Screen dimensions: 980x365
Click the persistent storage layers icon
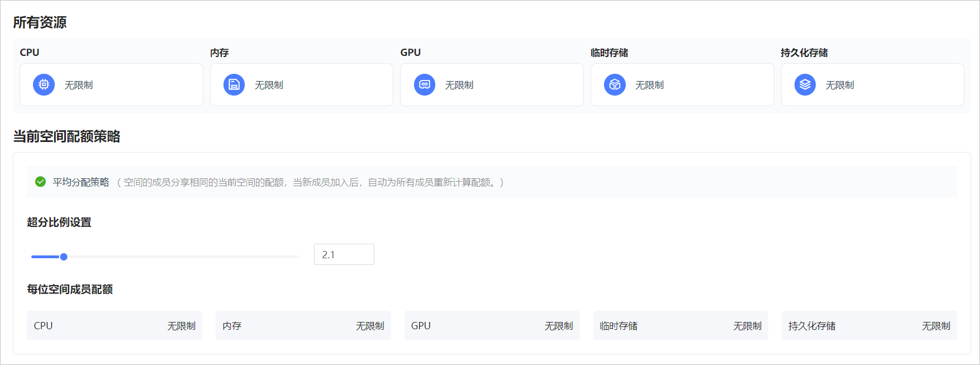pos(805,85)
